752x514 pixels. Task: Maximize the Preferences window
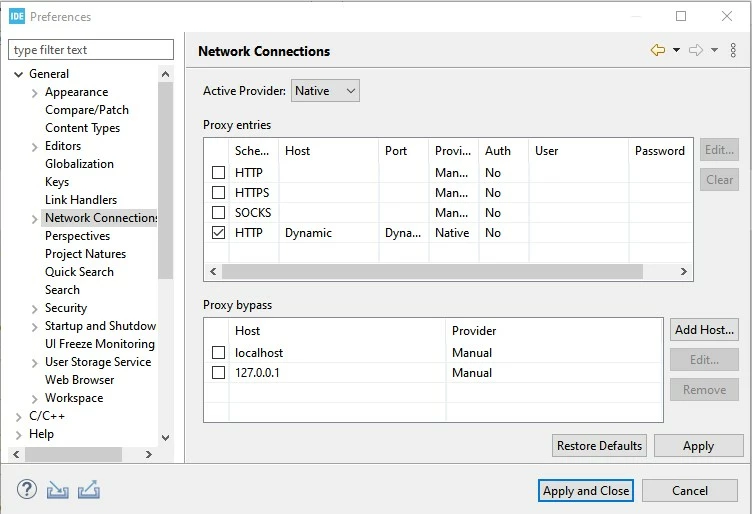[x=681, y=16]
